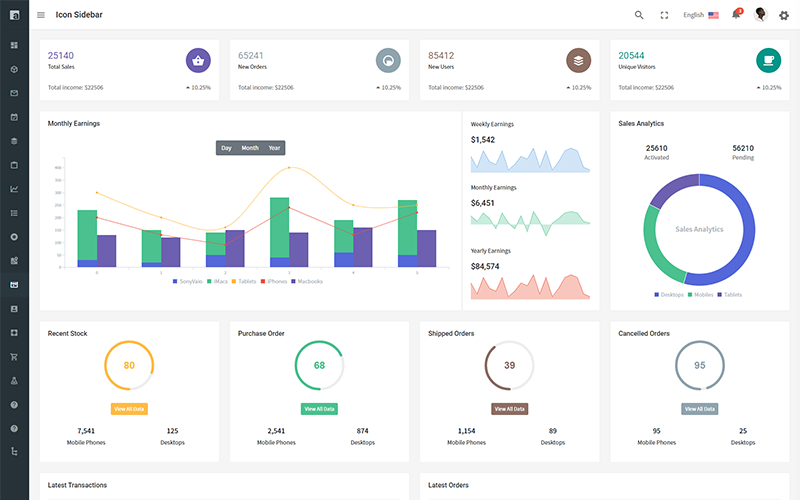The width and height of the screenshot is (800, 500).
Task: Open the user avatar profile menu
Action: [x=761, y=15]
